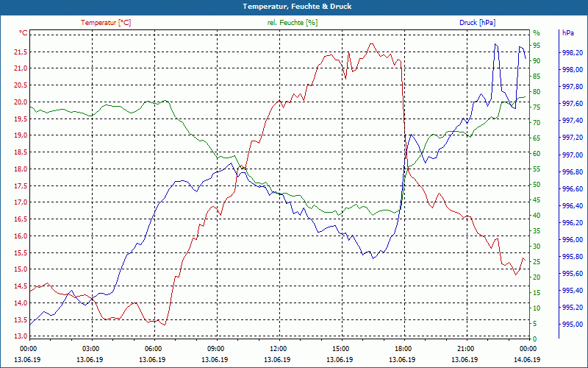The image size is (588, 368).
Task: Click the '14.06.19' date label
Action: coord(527,359)
